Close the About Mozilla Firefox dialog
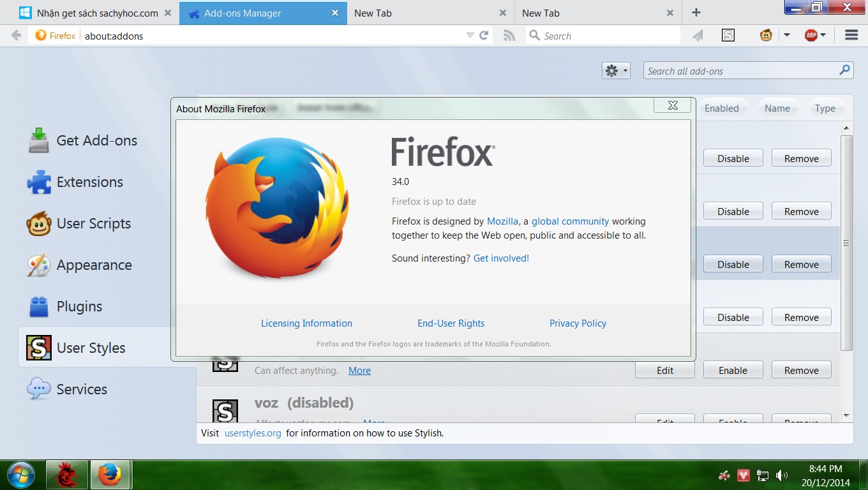This screenshot has width=868, height=490. click(673, 105)
